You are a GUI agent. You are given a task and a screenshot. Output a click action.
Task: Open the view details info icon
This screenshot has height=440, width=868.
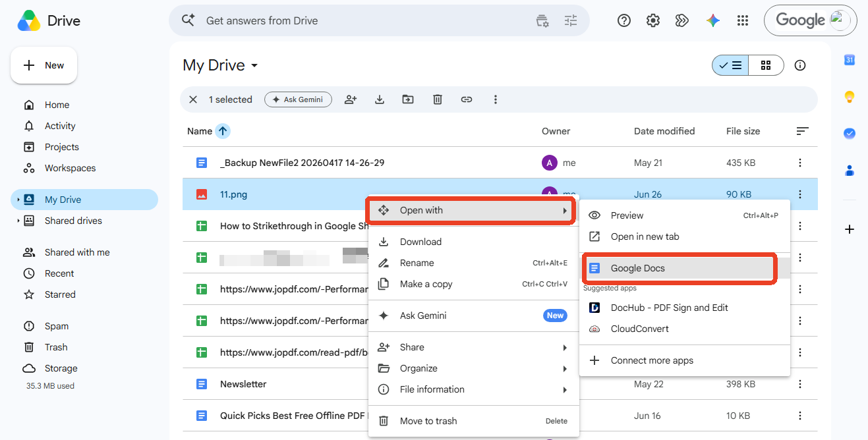pyautogui.click(x=800, y=65)
